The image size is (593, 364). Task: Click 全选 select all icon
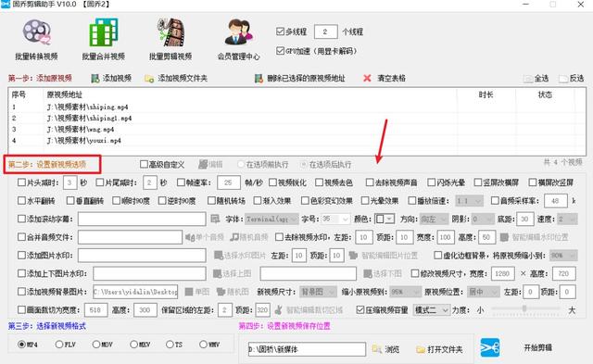click(528, 79)
